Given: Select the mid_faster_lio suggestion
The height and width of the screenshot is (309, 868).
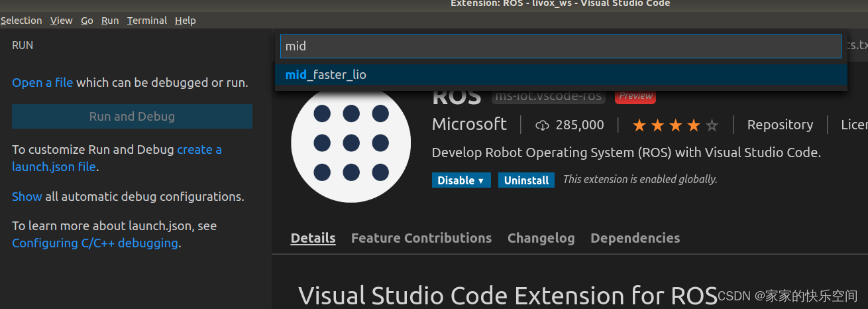Looking at the screenshot, I should click(x=561, y=75).
